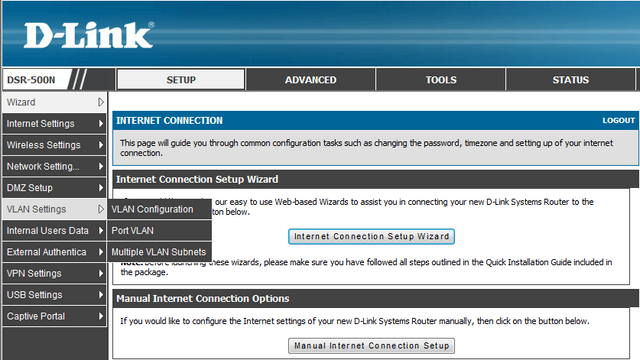
Task: Click the Internet Connection Setup Wizard section heading
Action: click(197, 179)
